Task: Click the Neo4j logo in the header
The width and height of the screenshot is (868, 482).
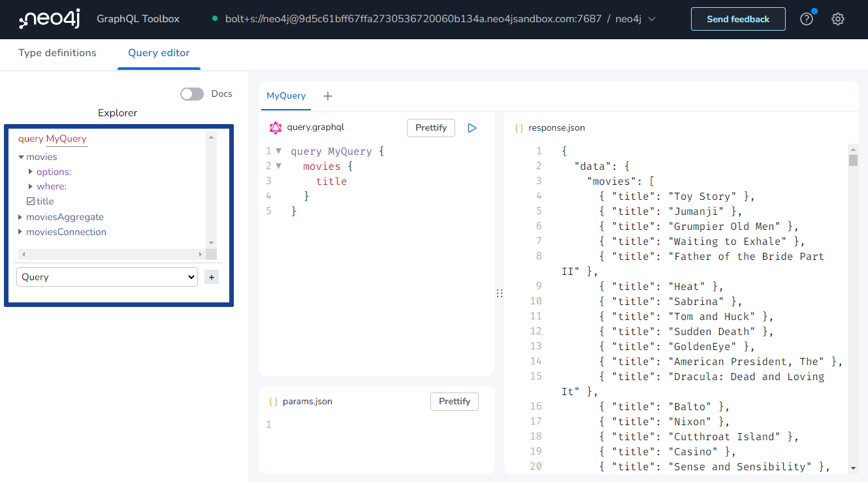Action: point(49,19)
